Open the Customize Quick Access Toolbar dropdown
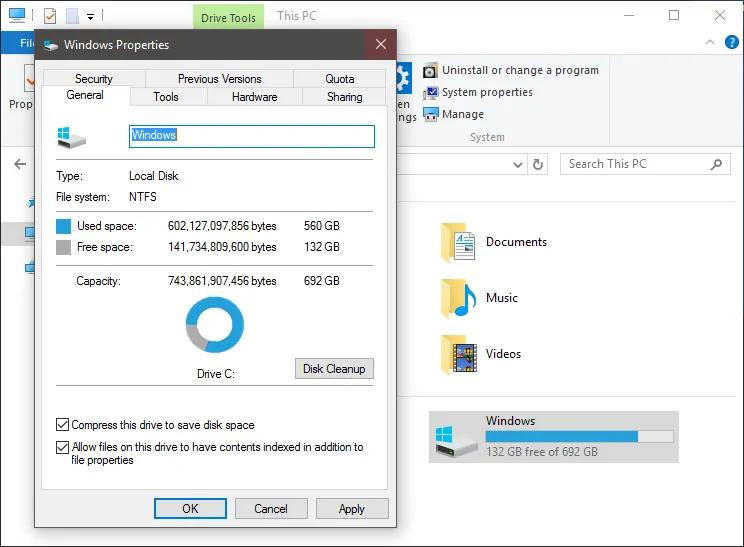This screenshot has height=547, width=744. [x=90, y=17]
